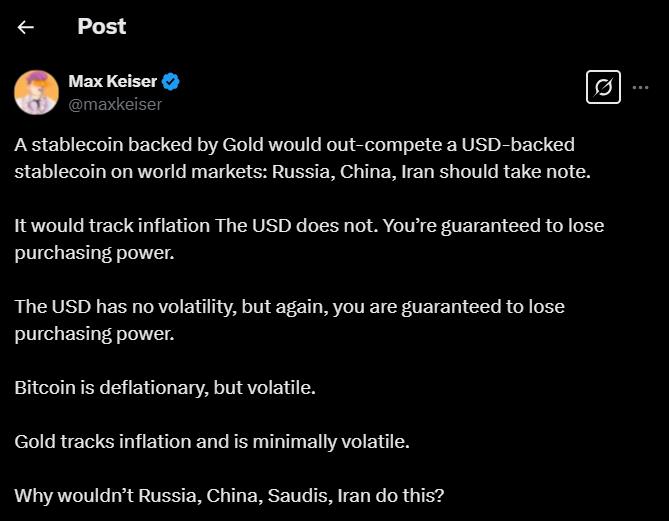Open the @maxkeiser handle link
The height and width of the screenshot is (521, 669).
pyautogui.click(x=115, y=103)
